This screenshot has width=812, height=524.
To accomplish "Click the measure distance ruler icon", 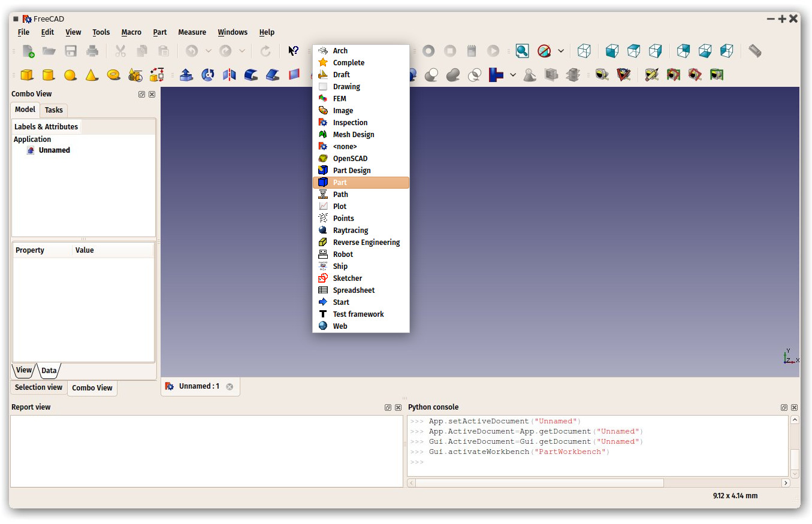I will [755, 51].
